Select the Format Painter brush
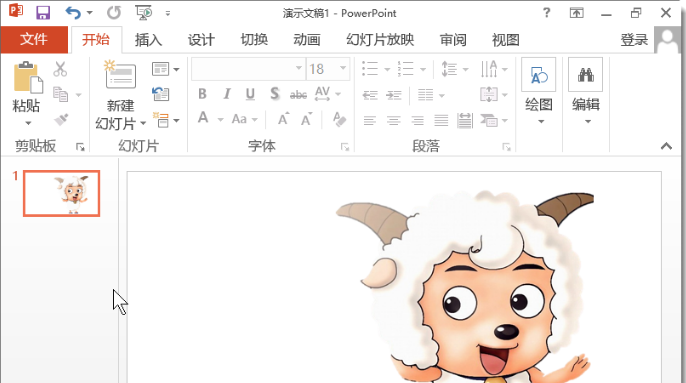 [x=61, y=119]
